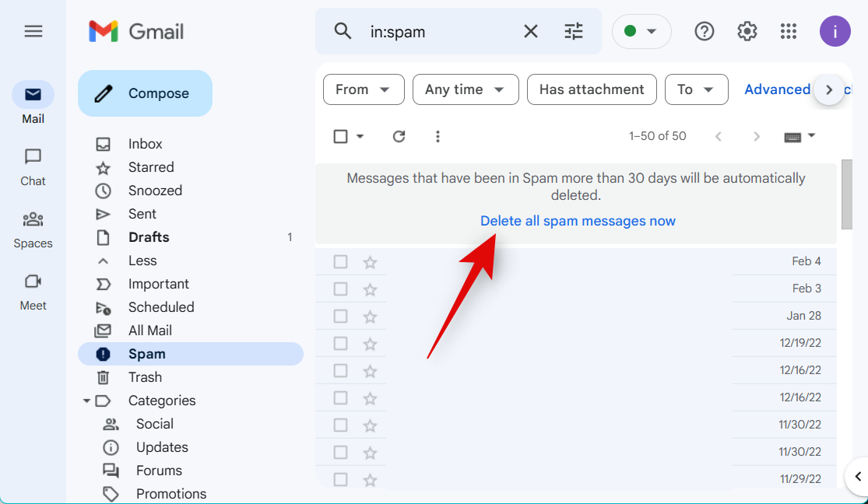Collapse the Categories tree arrow
Viewport: 868px width, 504px height.
click(86, 401)
